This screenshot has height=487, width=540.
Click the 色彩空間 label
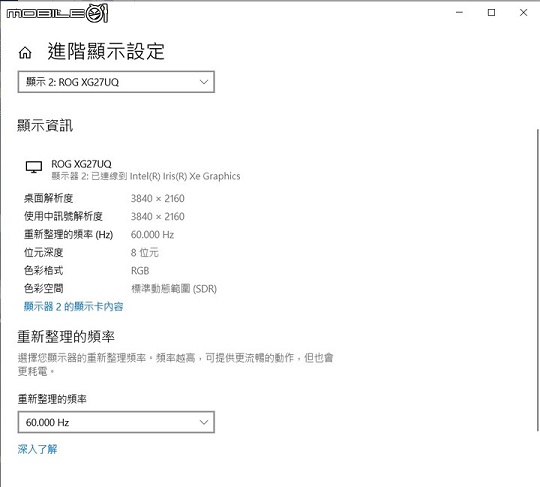[x=43, y=289]
